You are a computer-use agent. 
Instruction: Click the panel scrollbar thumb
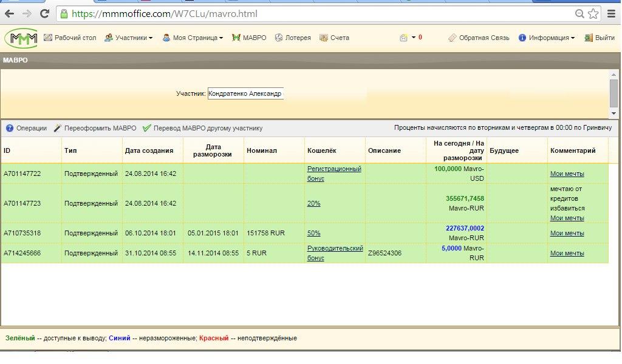tap(613, 93)
